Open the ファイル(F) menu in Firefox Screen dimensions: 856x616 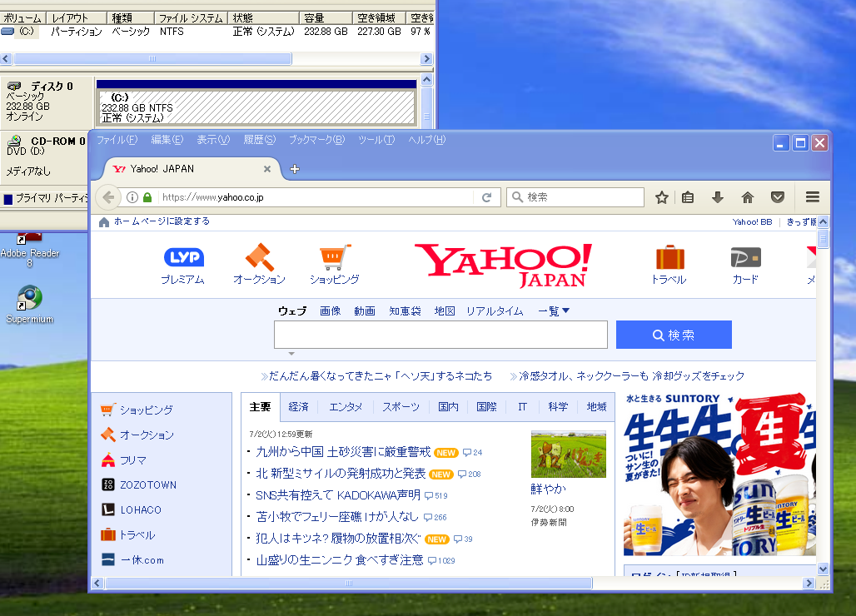tap(117, 140)
